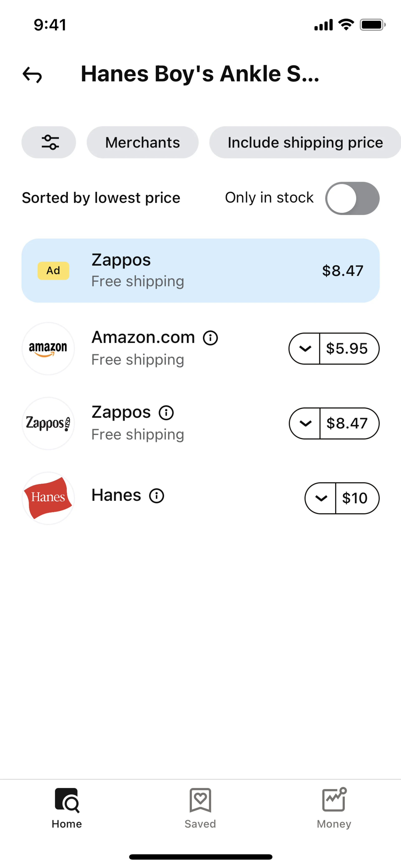
Task: Click the red Hanes logo
Action: click(48, 498)
